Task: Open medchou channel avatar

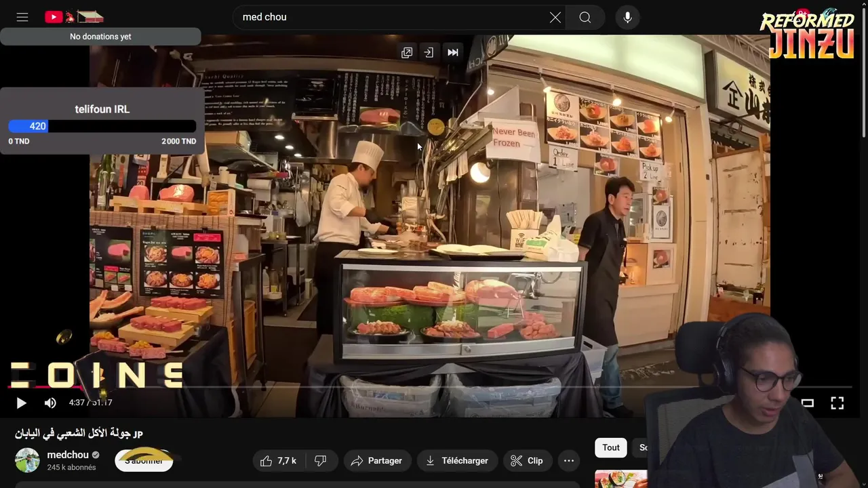Action: [28, 460]
